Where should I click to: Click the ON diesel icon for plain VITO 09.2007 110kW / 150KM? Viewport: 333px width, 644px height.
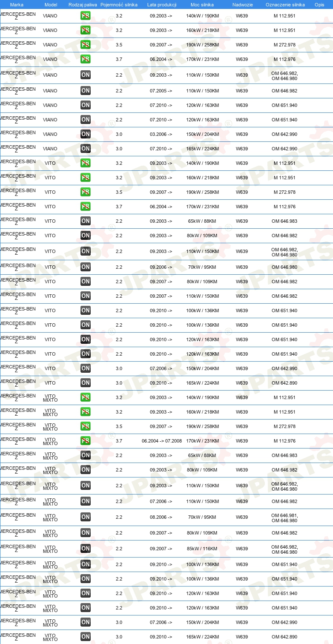pos(86,296)
